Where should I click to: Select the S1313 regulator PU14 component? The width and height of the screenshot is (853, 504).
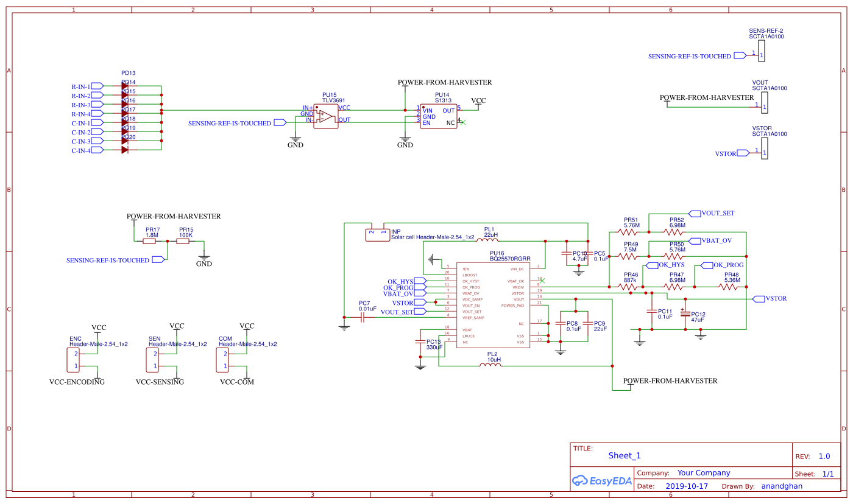[438, 116]
